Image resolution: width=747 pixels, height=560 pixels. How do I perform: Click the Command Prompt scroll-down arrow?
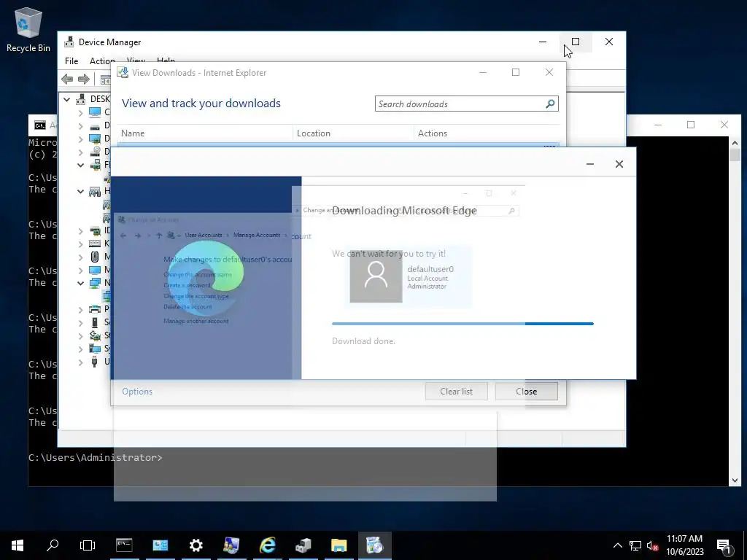(735, 481)
